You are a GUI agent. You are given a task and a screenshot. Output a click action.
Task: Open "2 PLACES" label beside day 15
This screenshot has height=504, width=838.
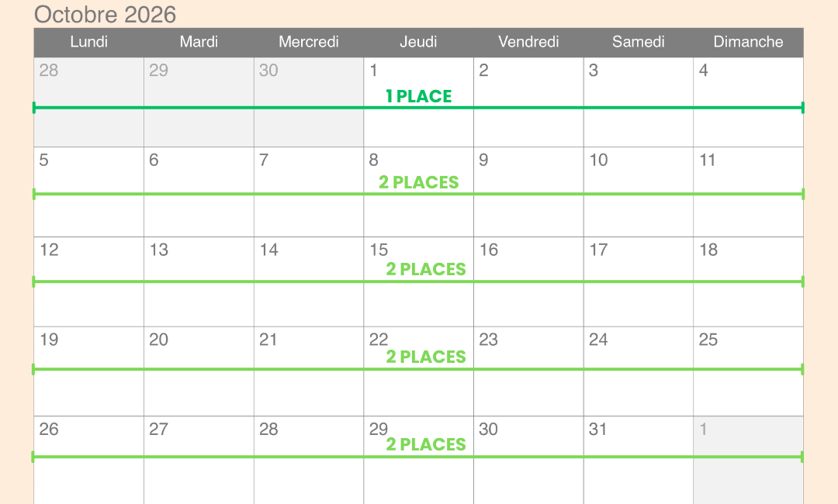426,269
